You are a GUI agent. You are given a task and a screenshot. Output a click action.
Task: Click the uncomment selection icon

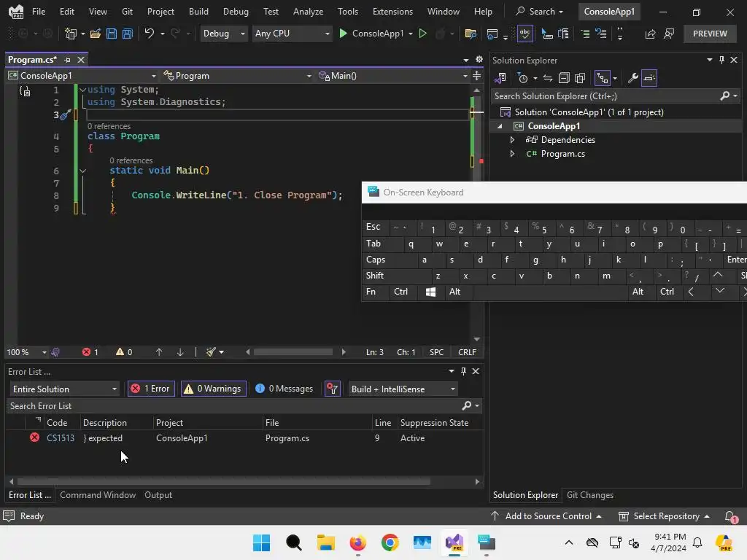click(x=601, y=34)
